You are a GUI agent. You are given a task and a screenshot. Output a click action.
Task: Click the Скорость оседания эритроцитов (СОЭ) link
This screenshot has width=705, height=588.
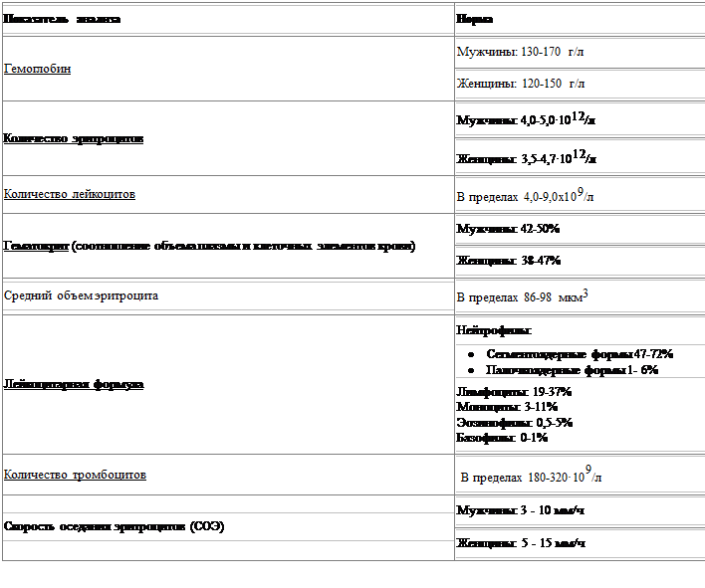pyautogui.click(x=113, y=524)
